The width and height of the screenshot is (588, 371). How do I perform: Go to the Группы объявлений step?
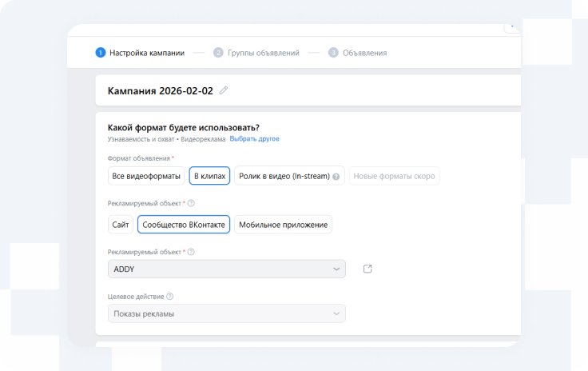point(262,53)
